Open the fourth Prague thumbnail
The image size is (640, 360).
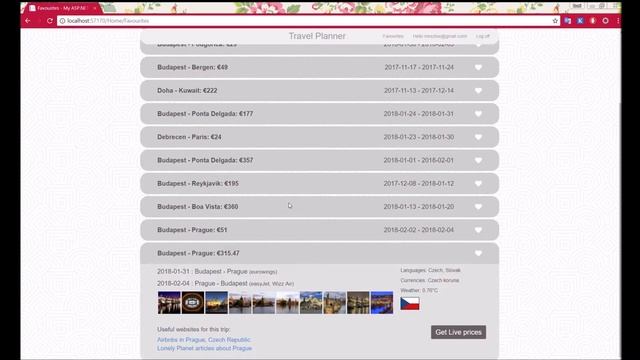tap(240, 302)
